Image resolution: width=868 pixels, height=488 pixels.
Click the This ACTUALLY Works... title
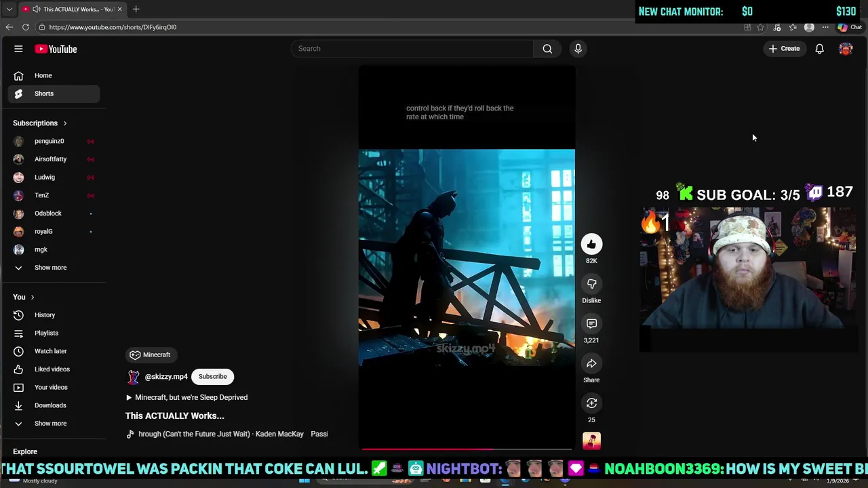[174, 415]
